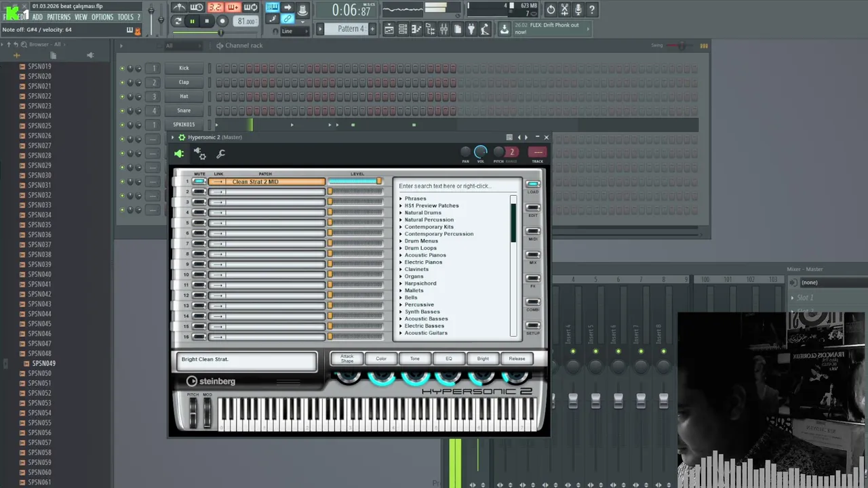This screenshot has height=488, width=868.
Task: Click the Kick channel button
Action: pos(184,68)
